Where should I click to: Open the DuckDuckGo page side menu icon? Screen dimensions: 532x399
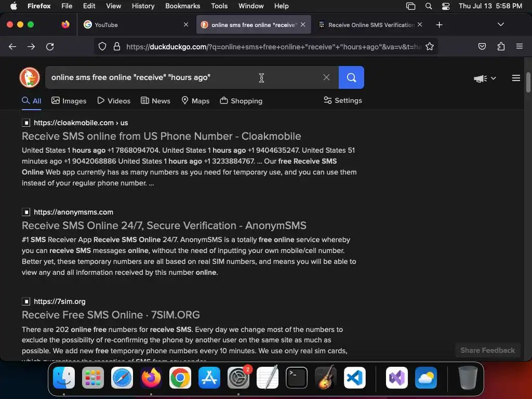coord(516,78)
